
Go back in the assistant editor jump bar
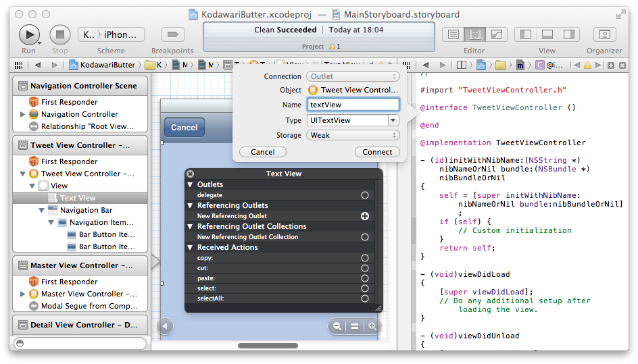(426, 65)
